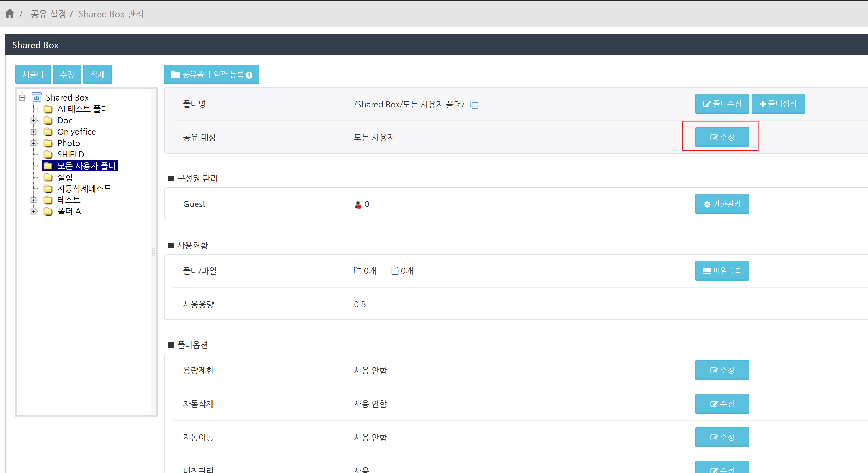The image size is (868, 473).
Task: Open 공유 설정 breadcrumb link
Action: tap(48, 14)
